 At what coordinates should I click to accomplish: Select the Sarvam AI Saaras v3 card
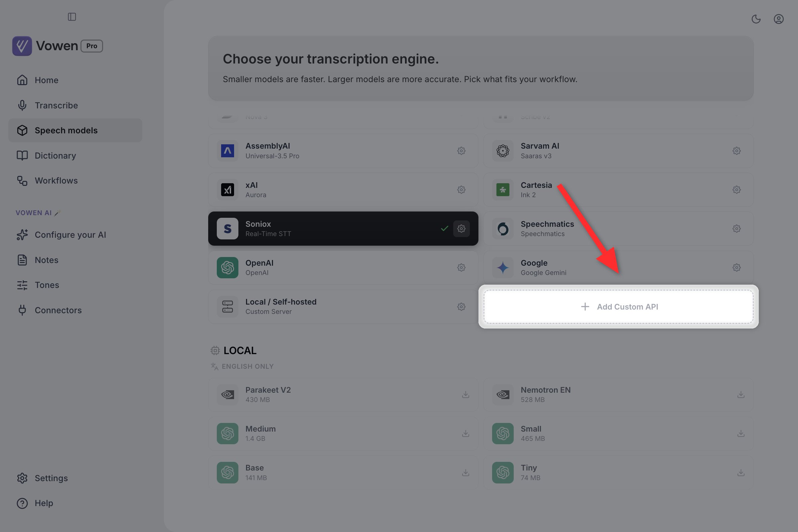[618, 151]
